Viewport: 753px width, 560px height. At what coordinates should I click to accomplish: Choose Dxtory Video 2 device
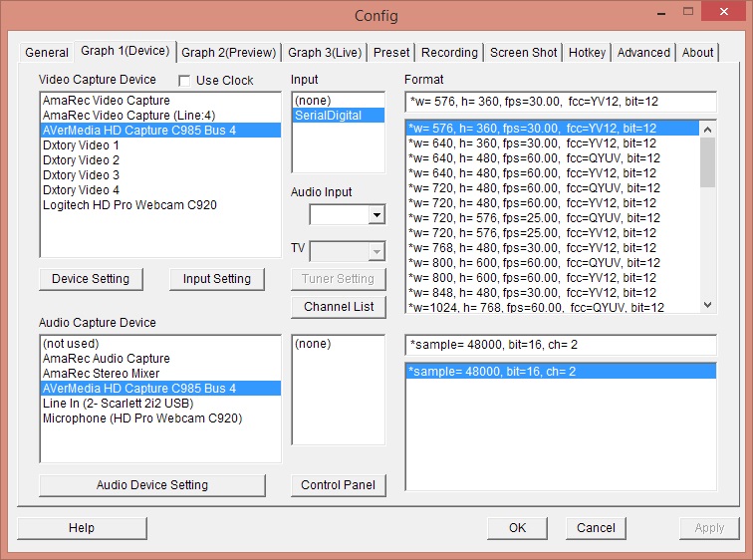point(160,160)
